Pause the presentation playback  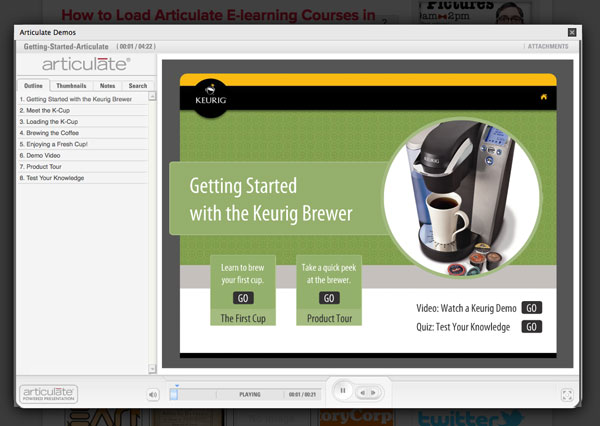point(343,391)
